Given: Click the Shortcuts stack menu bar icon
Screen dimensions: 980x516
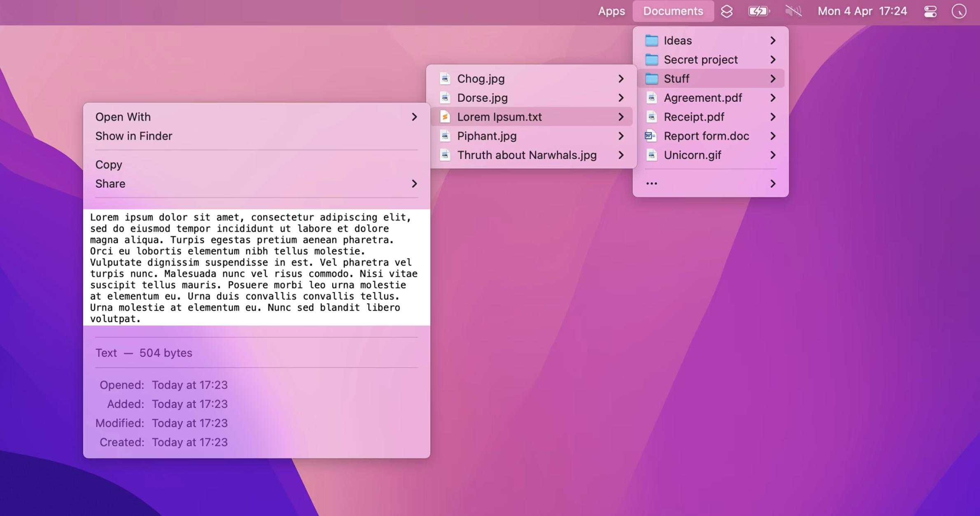Looking at the screenshot, I should 726,11.
